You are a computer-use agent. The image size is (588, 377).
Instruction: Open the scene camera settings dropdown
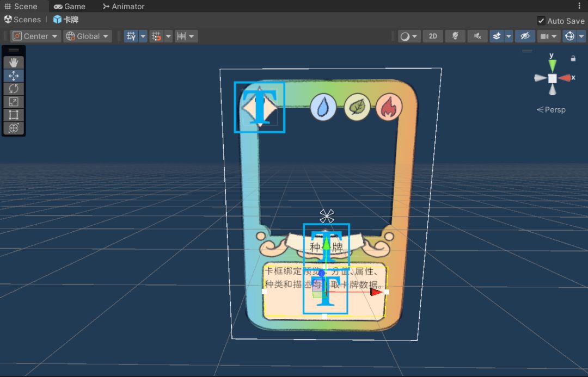coord(548,36)
